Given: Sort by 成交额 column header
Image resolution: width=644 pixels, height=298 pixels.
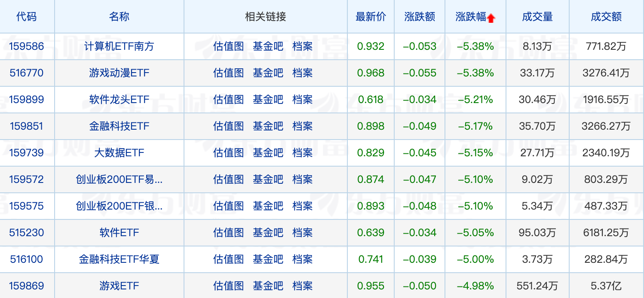Looking at the screenshot, I should (x=606, y=17).
